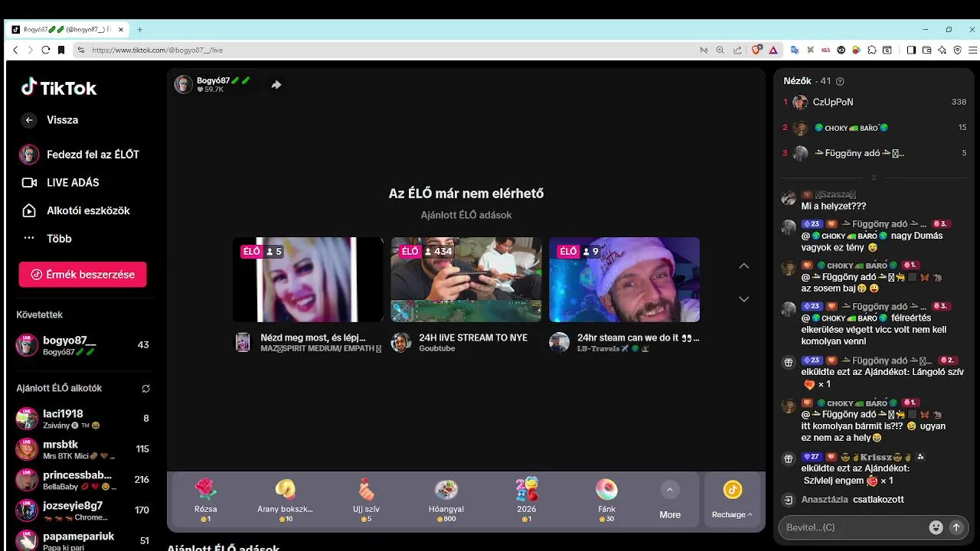Bookmark this page icon

click(61, 50)
